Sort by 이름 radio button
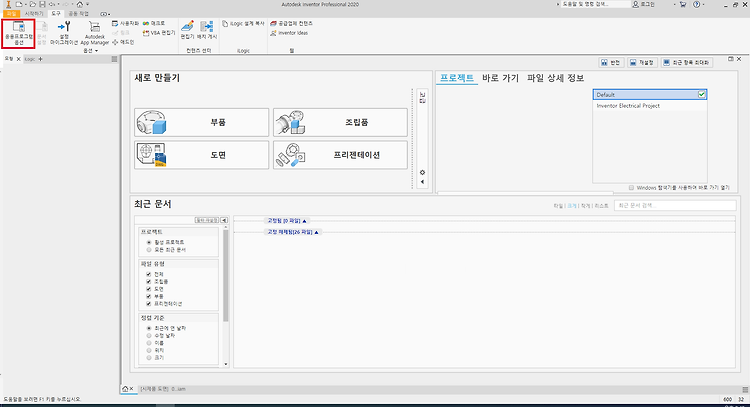This screenshot has width=750, height=407. click(x=149, y=343)
